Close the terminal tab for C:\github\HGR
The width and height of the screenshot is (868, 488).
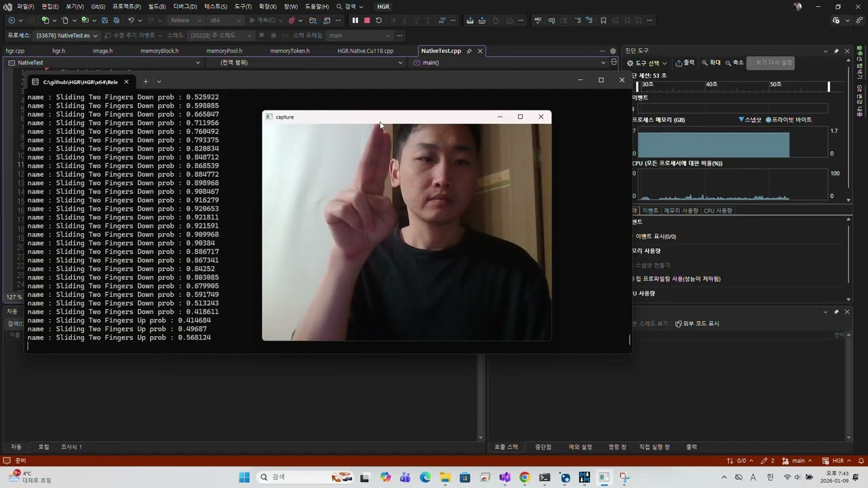(x=126, y=82)
